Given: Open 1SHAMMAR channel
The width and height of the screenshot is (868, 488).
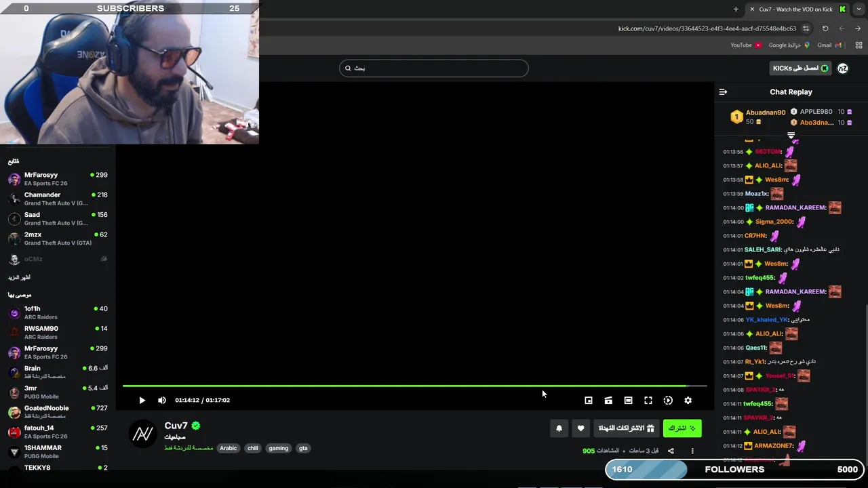Looking at the screenshot, I should tap(58, 451).
